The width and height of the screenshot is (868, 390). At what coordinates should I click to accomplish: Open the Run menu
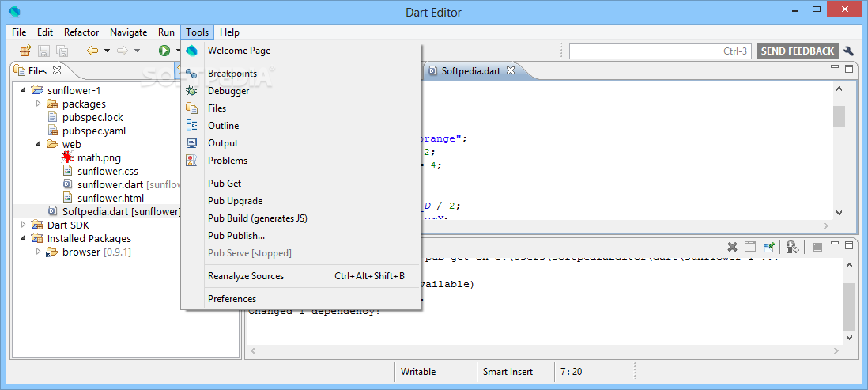click(x=166, y=32)
